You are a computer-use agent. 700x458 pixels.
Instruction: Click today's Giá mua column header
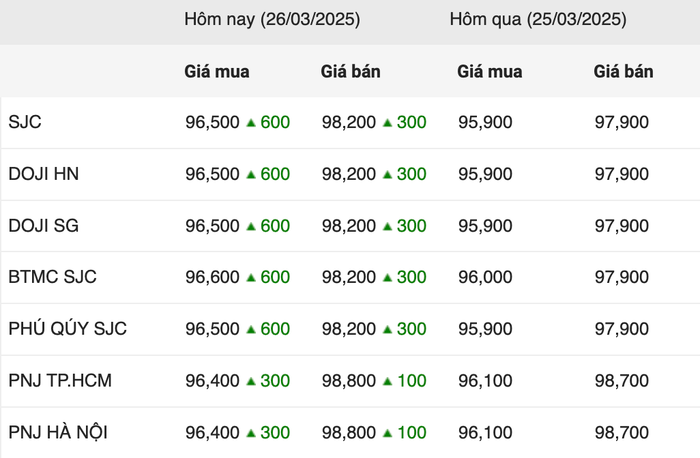pos(217,72)
